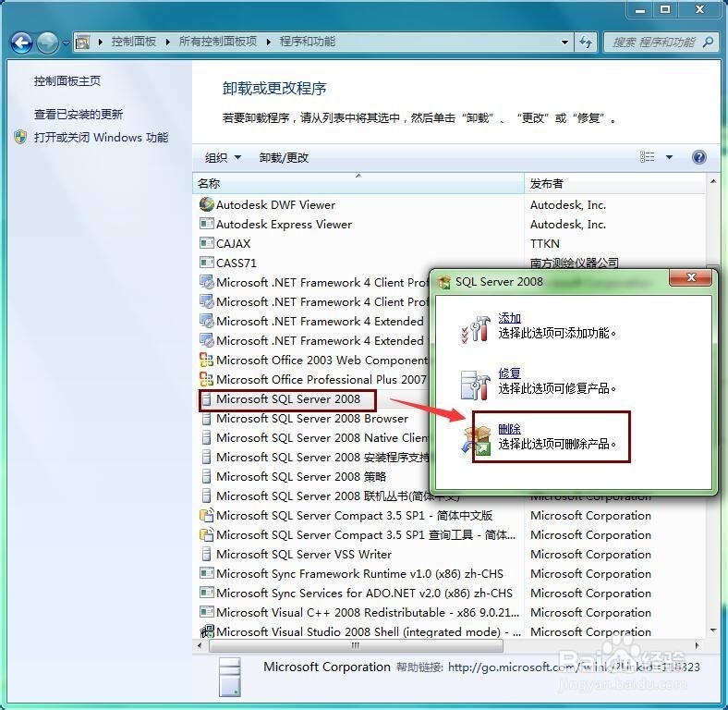
Task: Click the CASS71 program icon
Action: [x=207, y=263]
